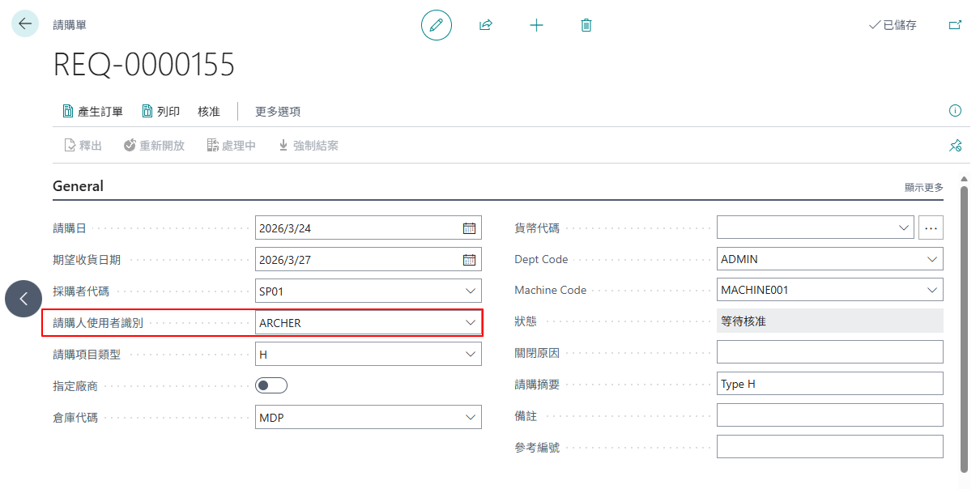Expand the 請購項目類型 dropdown
This screenshot has width=980, height=489.
(x=471, y=354)
